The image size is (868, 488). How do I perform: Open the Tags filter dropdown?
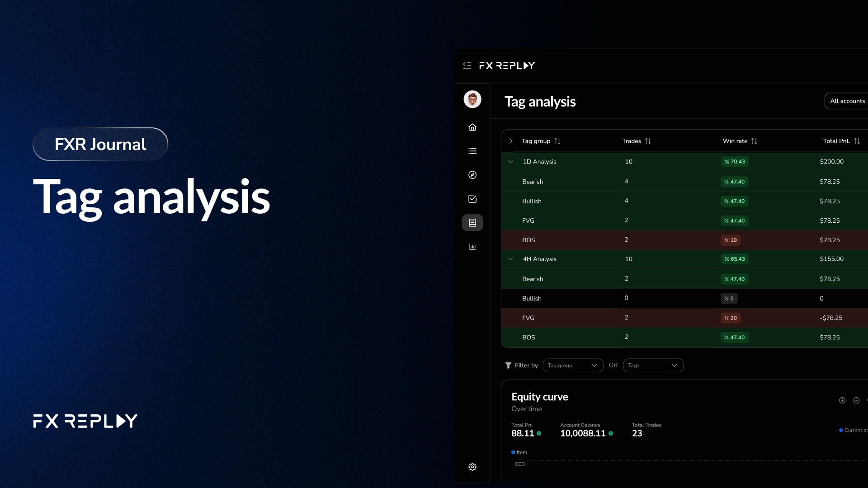point(653,366)
